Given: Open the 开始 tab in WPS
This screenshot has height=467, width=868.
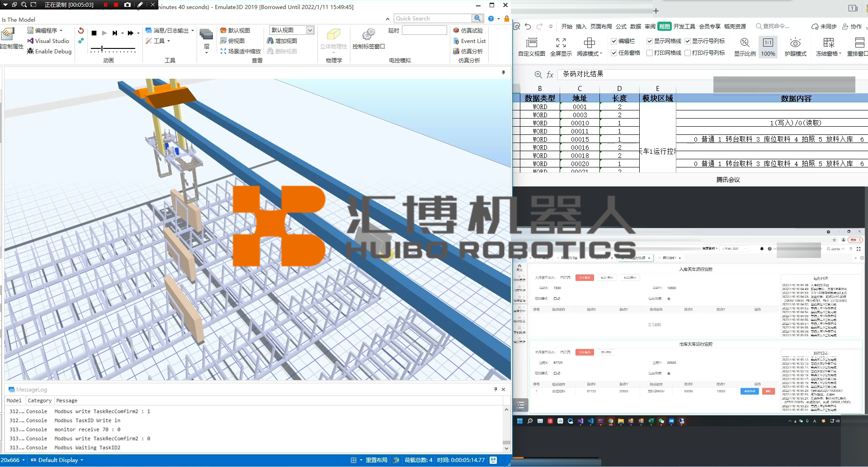Looking at the screenshot, I should coord(567,26).
